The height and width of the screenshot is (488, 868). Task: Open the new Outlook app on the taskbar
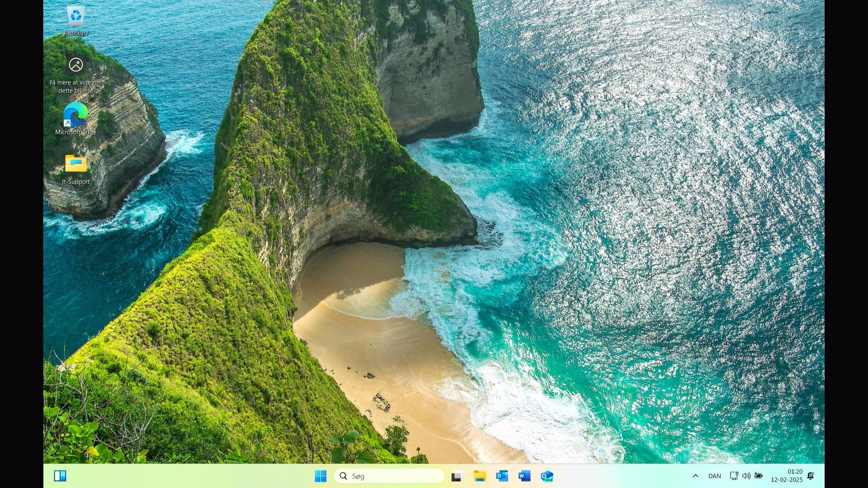pos(547,476)
